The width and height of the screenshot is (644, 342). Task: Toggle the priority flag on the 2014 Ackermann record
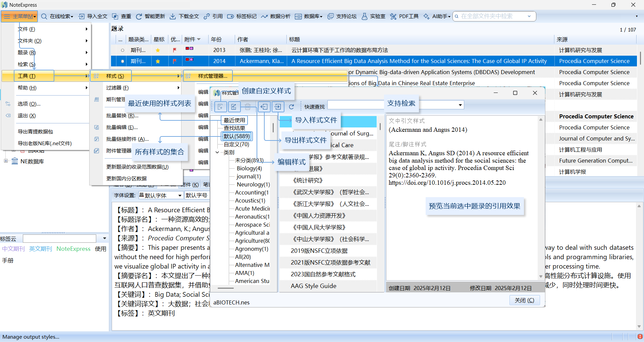[174, 61]
